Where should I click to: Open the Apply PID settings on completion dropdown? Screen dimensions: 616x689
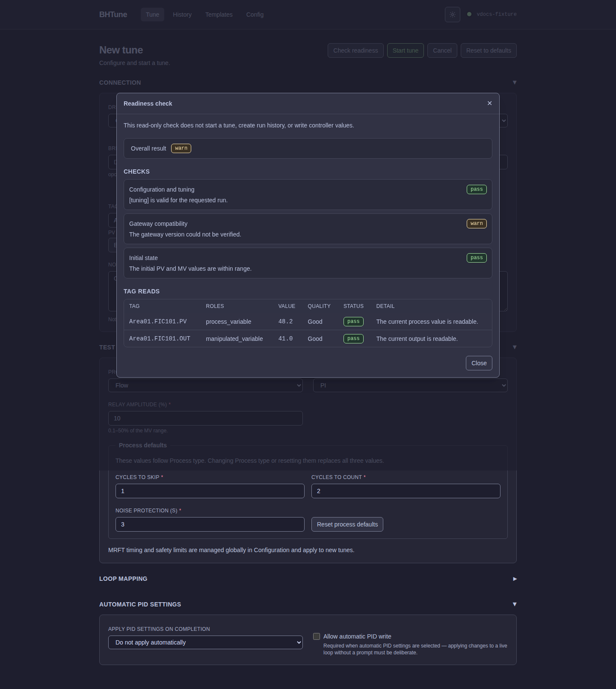click(x=205, y=642)
